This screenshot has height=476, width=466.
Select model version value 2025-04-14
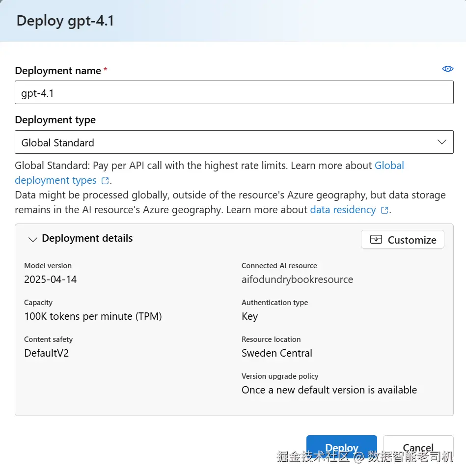(51, 280)
